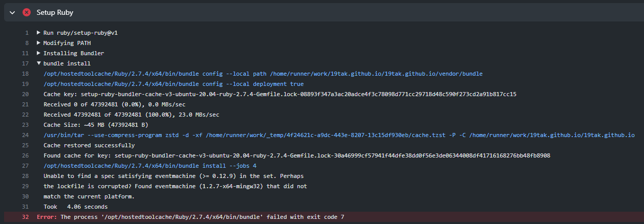Click the Setup Ruby step title
The width and height of the screenshot is (644, 224).
(x=54, y=12)
